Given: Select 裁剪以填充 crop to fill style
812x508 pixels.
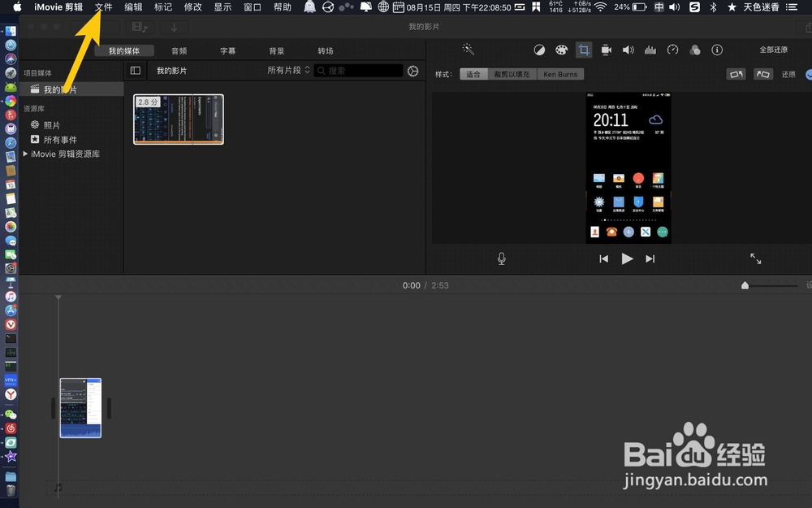Looking at the screenshot, I should pyautogui.click(x=512, y=74).
